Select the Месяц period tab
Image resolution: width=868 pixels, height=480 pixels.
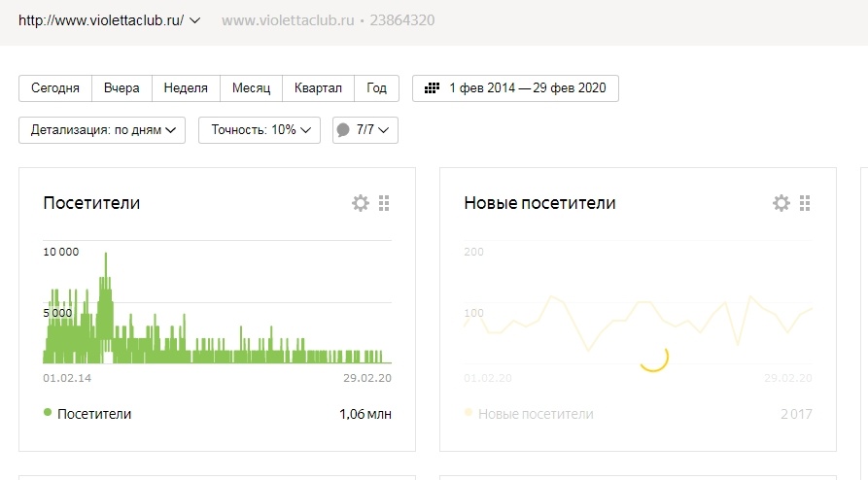(252, 88)
